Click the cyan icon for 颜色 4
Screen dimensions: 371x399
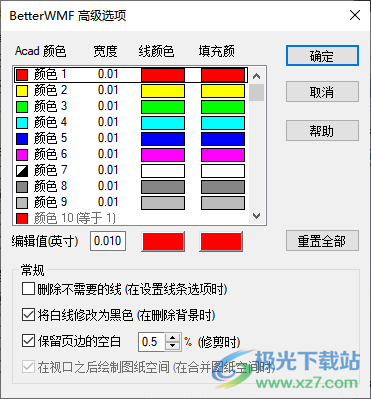coord(22,123)
